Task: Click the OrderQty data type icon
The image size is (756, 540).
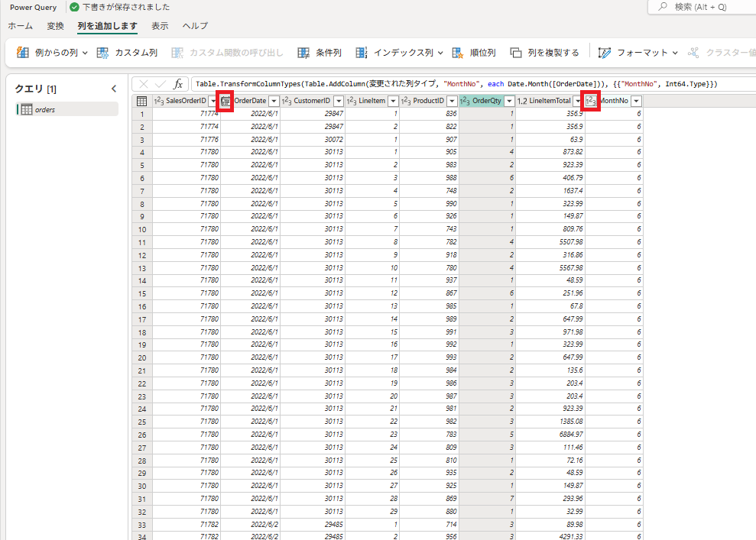Action: (465, 101)
